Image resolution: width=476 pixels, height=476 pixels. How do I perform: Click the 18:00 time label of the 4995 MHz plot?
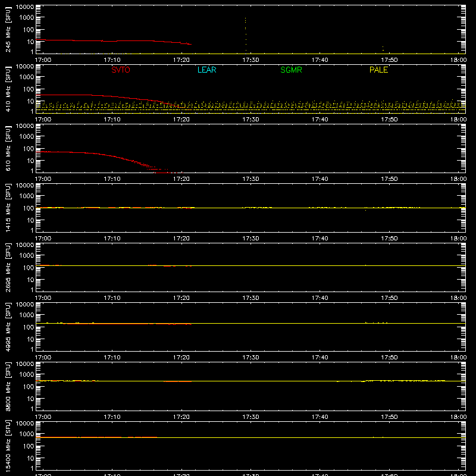(x=458, y=358)
